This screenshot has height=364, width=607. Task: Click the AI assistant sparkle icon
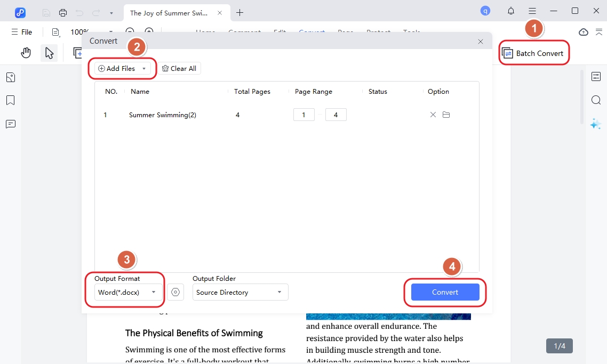pos(595,124)
